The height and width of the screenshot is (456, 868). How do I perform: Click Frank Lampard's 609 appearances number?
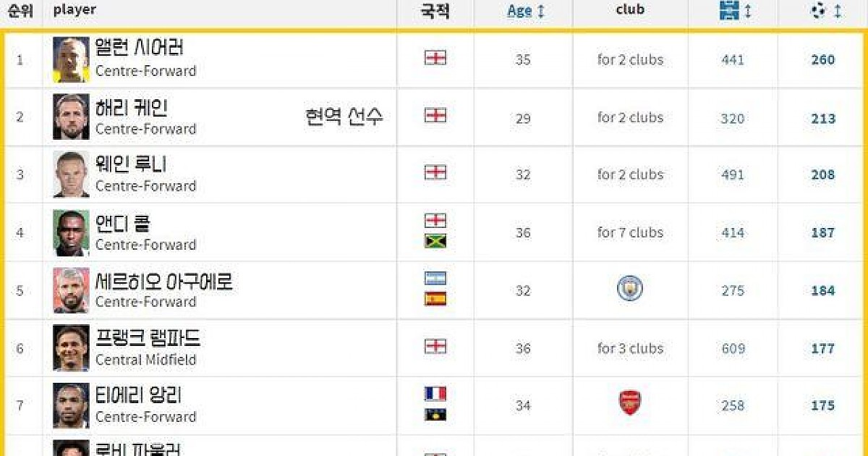[x=733, y=349]
